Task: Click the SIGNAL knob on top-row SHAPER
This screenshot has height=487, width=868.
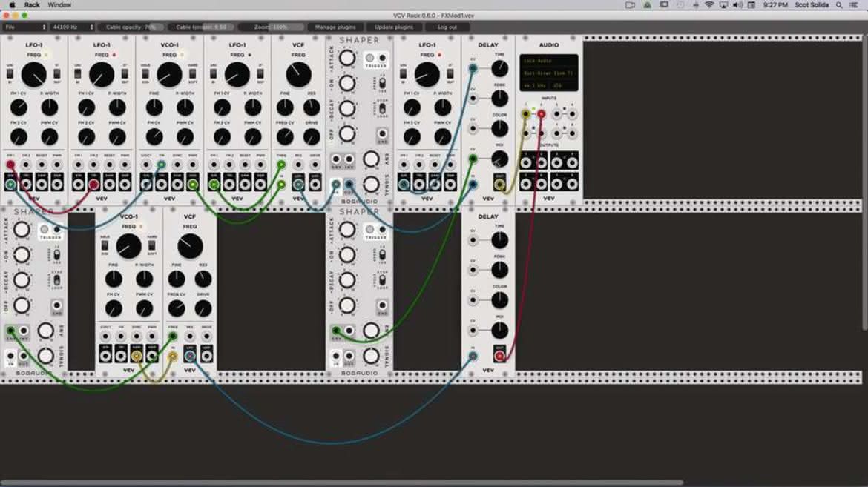Action: (371, 185)
